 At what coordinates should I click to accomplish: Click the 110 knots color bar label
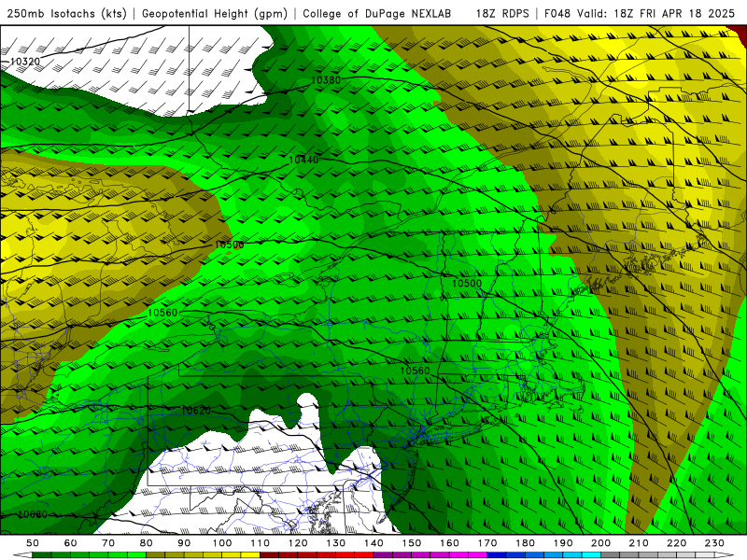pyautogui.click(x=261, y=543)
